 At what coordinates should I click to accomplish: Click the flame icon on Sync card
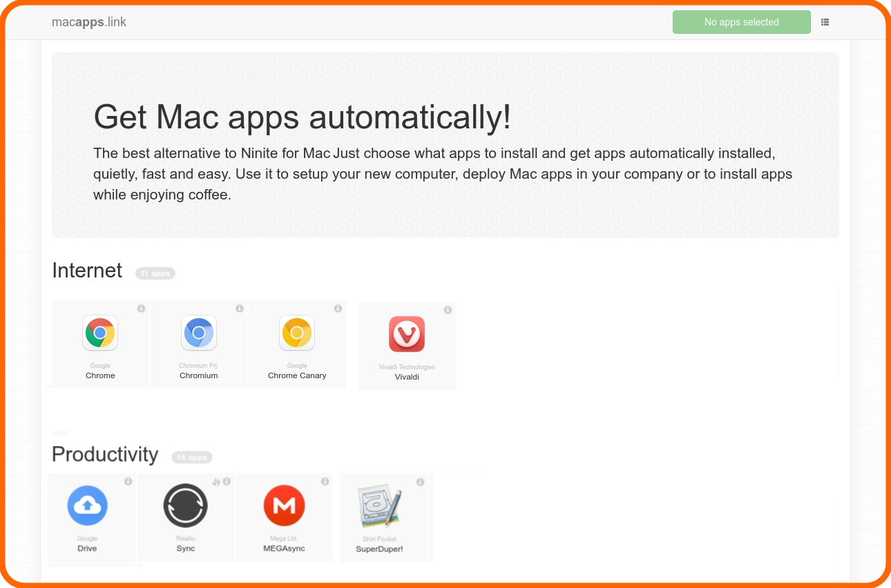[x=217, y=481]
